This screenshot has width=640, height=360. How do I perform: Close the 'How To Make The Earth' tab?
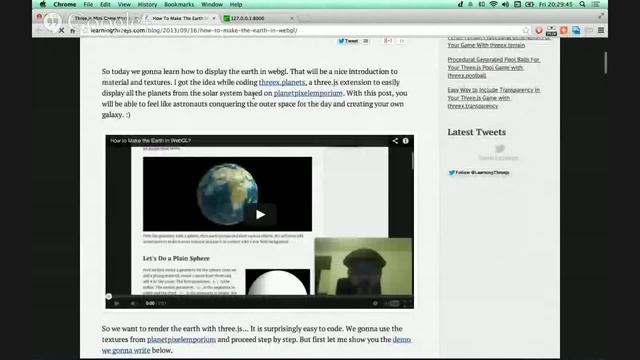point(214,18)
